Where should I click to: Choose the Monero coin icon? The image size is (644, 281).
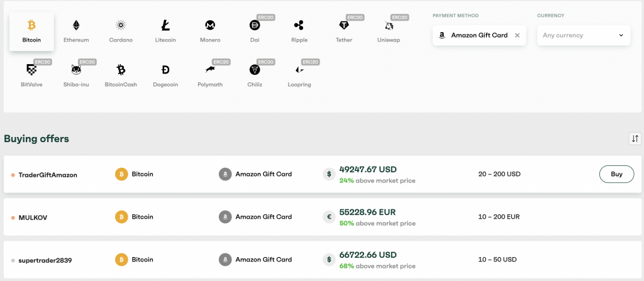pyautogui.click(x=210, y=26)
